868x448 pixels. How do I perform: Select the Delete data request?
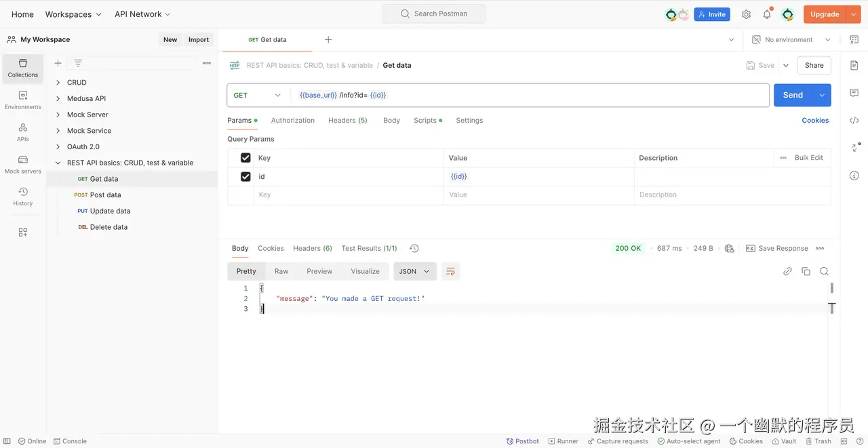pyautogui.click(x=108, y=228)
